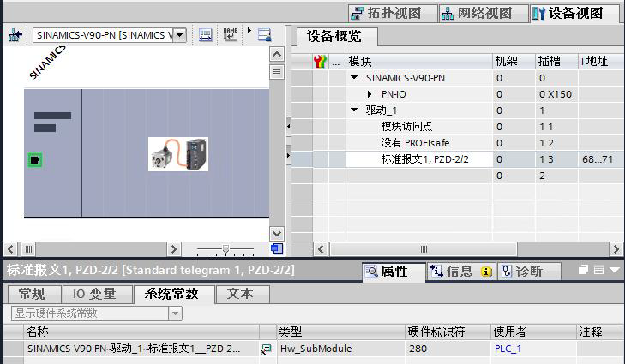The image size is (625, 364).
Task: Select the 设备视图 device view tab
Action: point(574,13)
